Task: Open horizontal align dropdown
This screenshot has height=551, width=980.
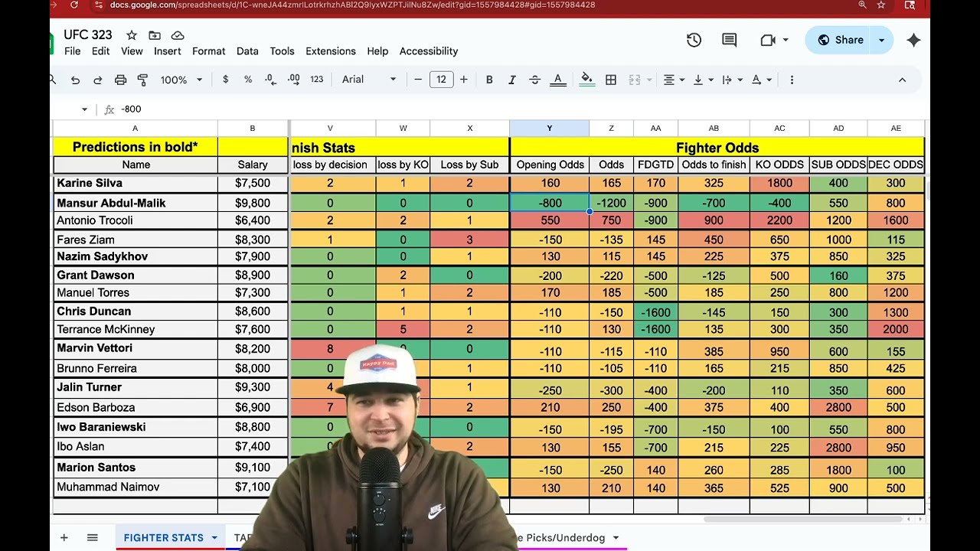Action: pyautogui.click(x=673, y=80)
